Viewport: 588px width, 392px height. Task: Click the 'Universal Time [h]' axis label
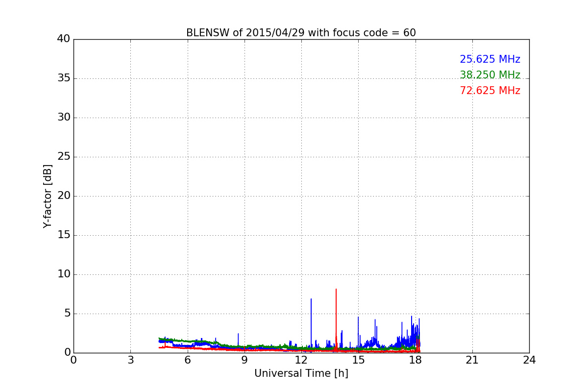tap(301, 373)
